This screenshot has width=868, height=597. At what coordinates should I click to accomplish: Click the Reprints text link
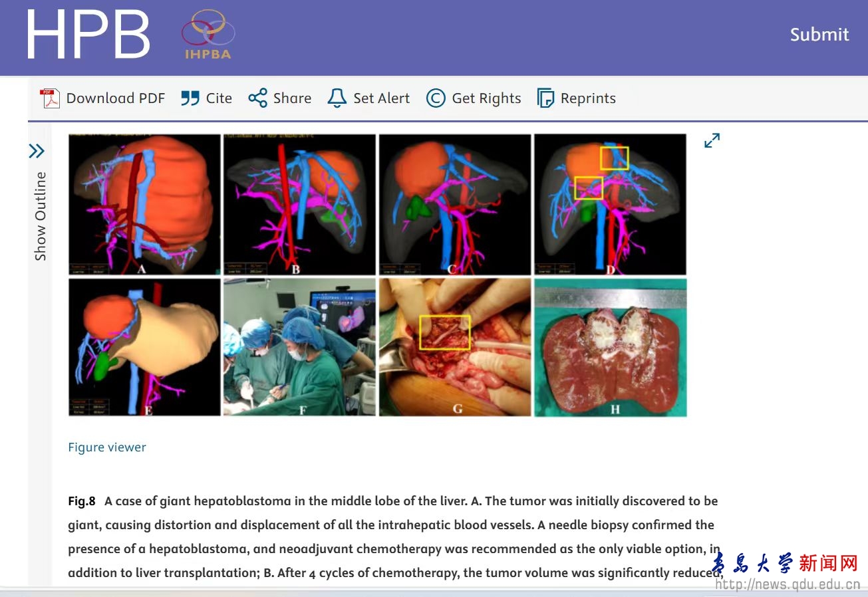click(588, 98)
